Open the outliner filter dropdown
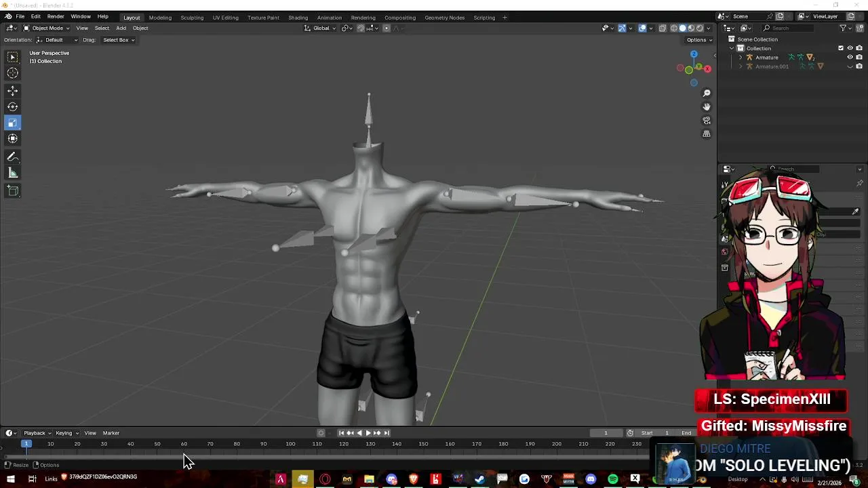This screenshot has height=488, width=868. pos(846,28)
